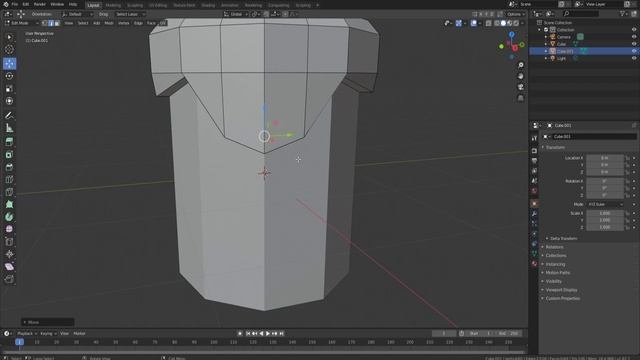Activate the Shear tool
640x360 pixels.
tap(9, 267)
